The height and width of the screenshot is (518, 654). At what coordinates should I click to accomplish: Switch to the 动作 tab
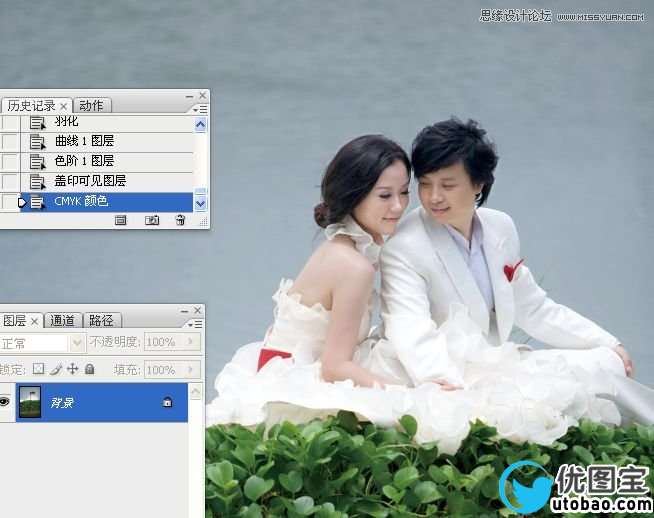coord(91,106)
